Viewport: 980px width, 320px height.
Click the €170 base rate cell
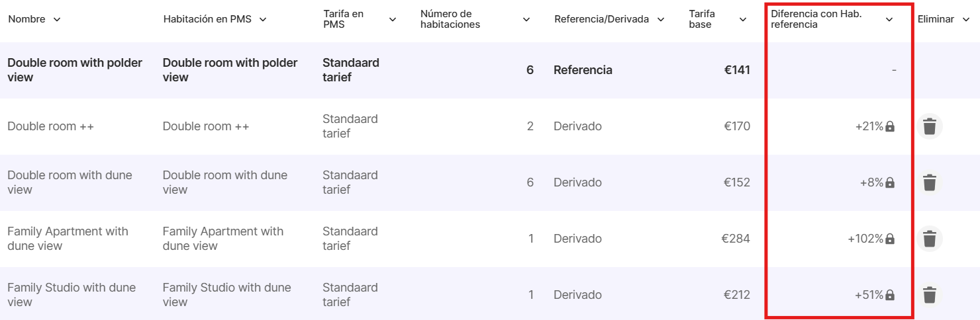[737, 126]
